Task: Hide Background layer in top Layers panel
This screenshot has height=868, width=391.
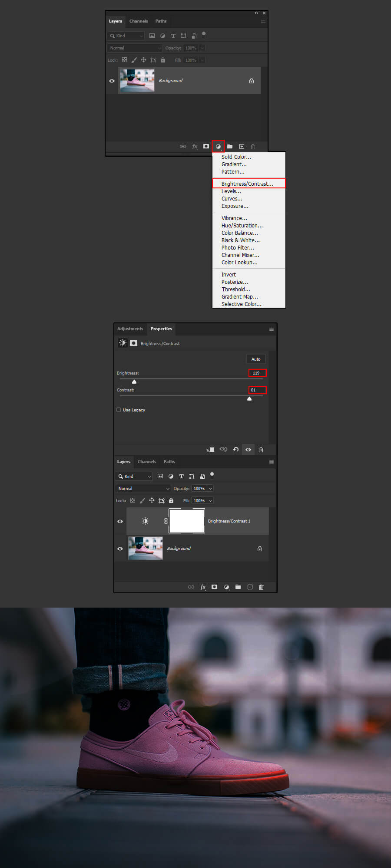Action: pyautogui.click(x=112, y=81)
